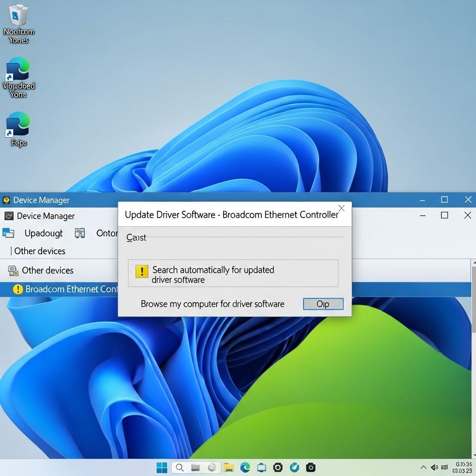Open File Explorer from the taskbar
The width and height of the screenshot is (476, 476).
pyautogui.click(x=228, y=468)
